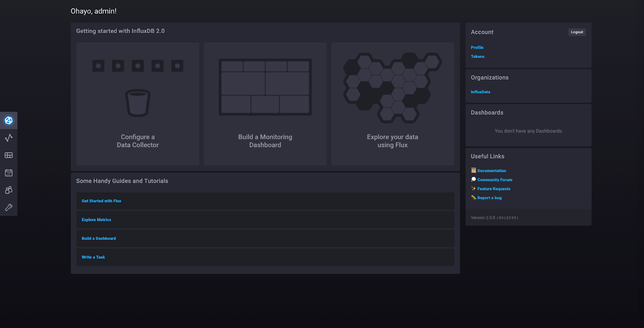Visit the Community Forum link

[x=495, y=180]
